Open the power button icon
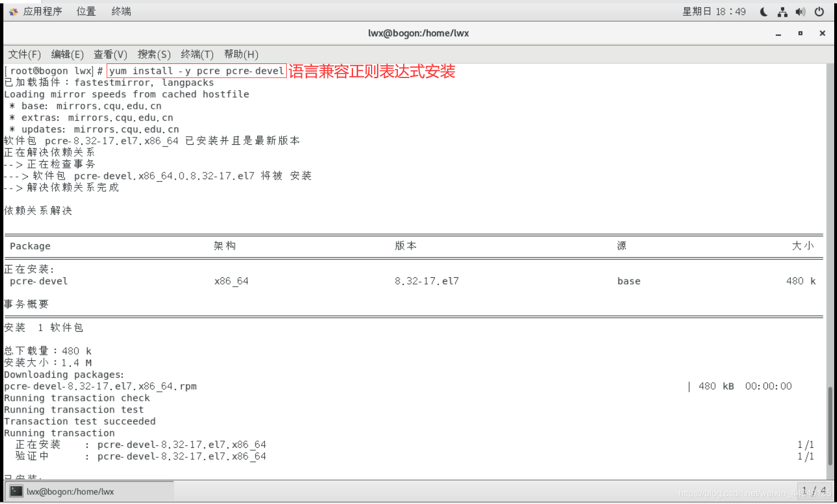 tap(820, 11)
